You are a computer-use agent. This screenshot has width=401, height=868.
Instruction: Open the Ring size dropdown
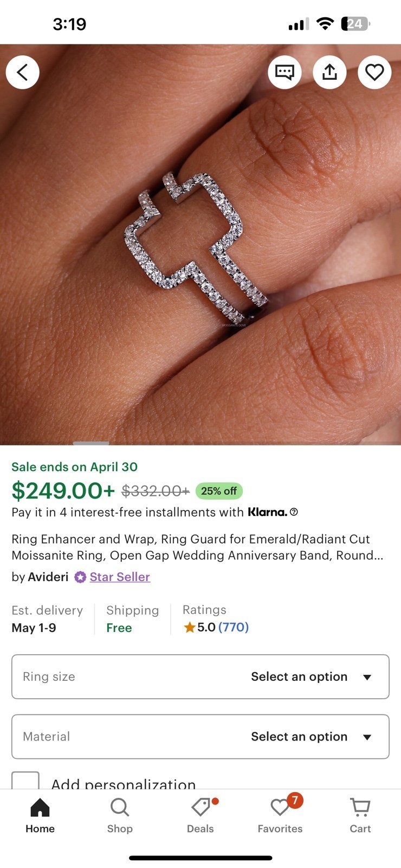200,676
